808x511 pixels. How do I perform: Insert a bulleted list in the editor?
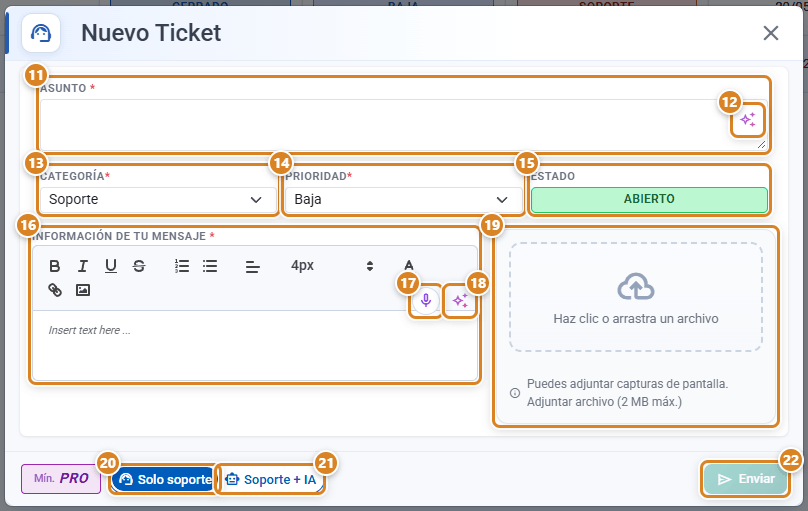(x=210, y=266)
